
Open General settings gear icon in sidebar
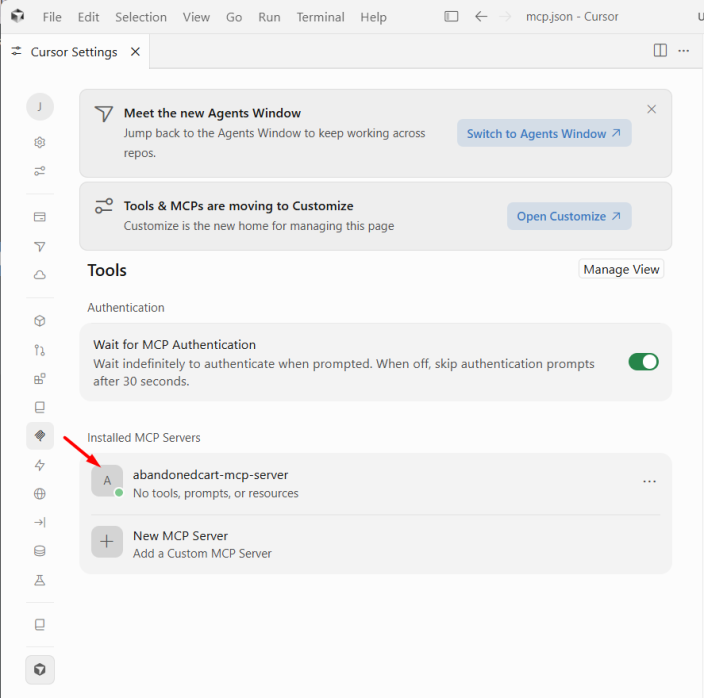pyautogui.click(x=40, y=142)
